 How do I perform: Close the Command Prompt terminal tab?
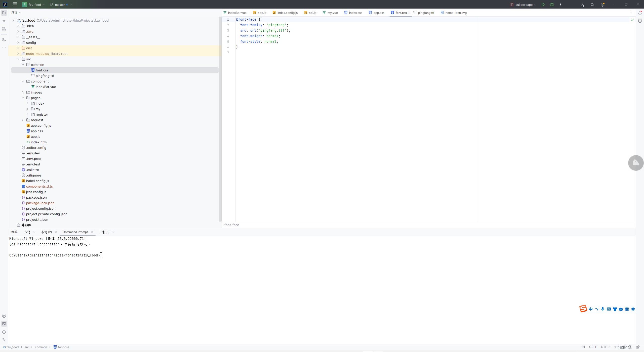(92, 232)
